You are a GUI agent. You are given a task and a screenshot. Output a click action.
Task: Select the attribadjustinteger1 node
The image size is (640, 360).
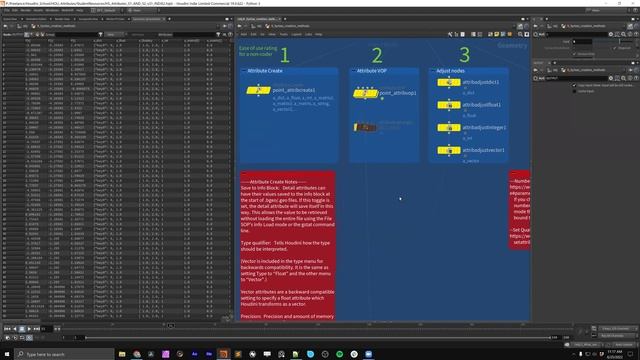pos(449,128)
